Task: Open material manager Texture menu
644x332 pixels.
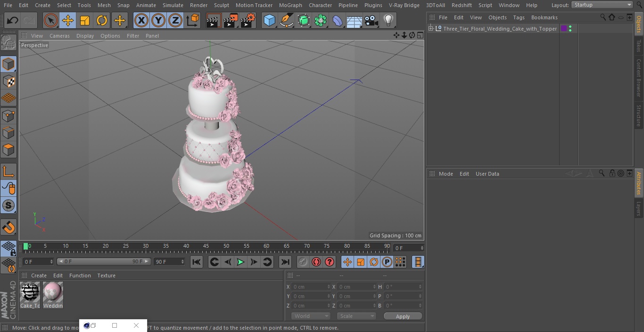Action: coord(107,275)
